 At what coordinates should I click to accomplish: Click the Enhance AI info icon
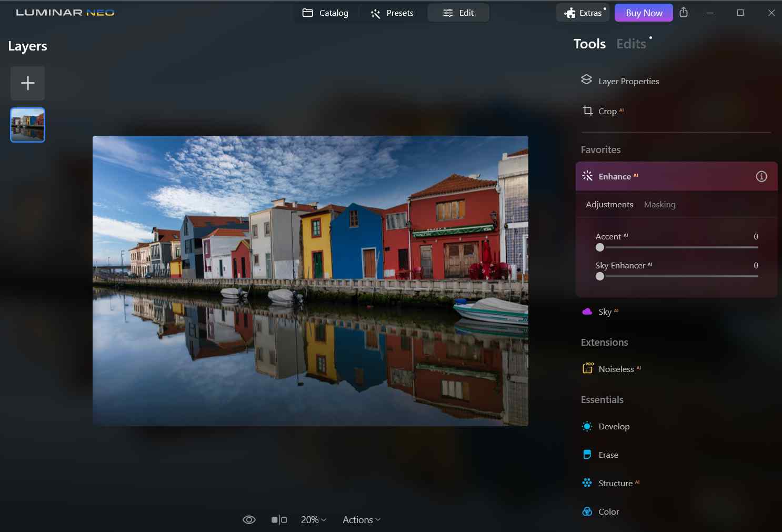tap(761, 176)
